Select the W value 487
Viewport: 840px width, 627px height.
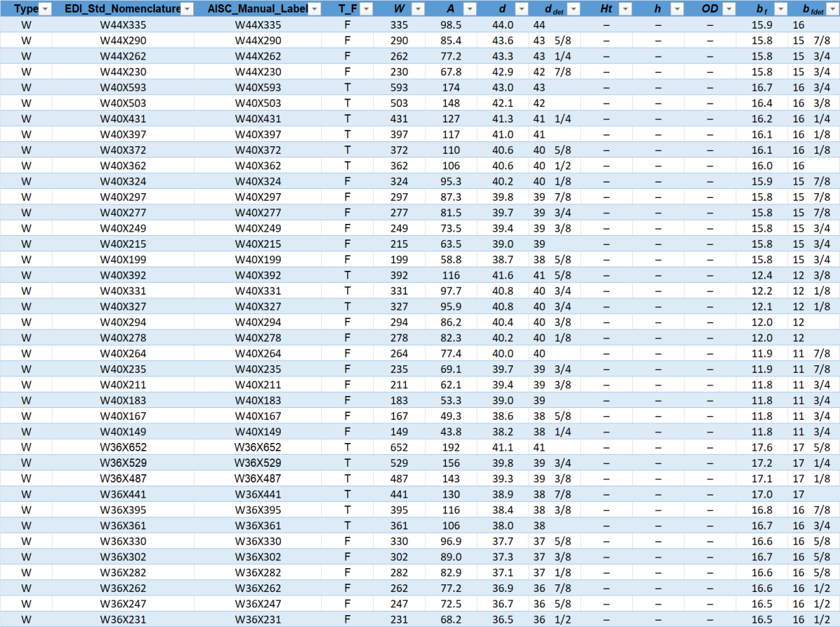399,479
